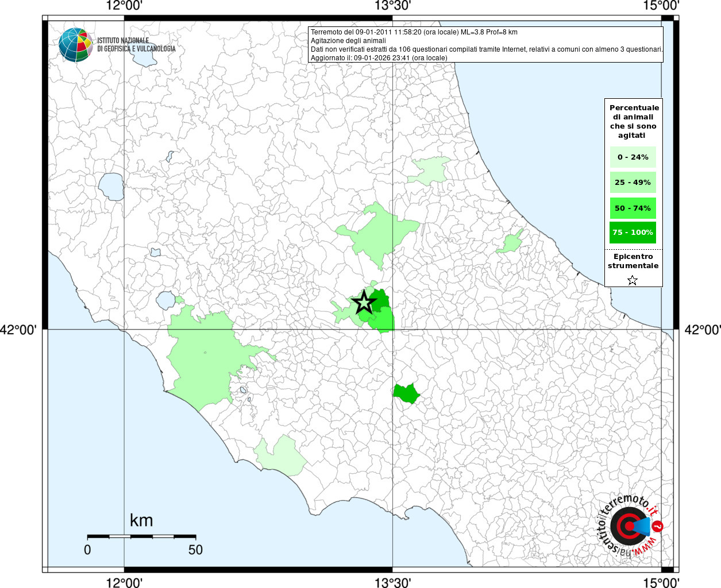The width and height of the screenshot is (721, 588).
Task: Select the 0 - 24% legend swatch
Action: [x=633, y=157]
